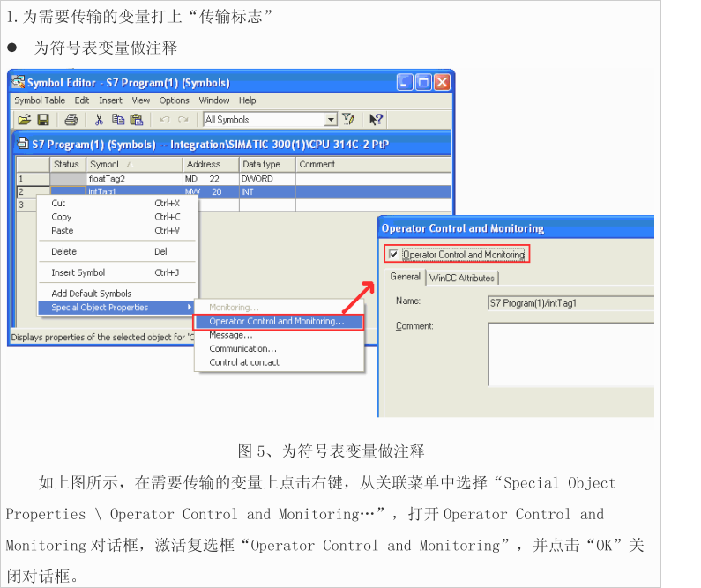Select row number 1 header
This screenshot has height=588, width=701.
33,179
